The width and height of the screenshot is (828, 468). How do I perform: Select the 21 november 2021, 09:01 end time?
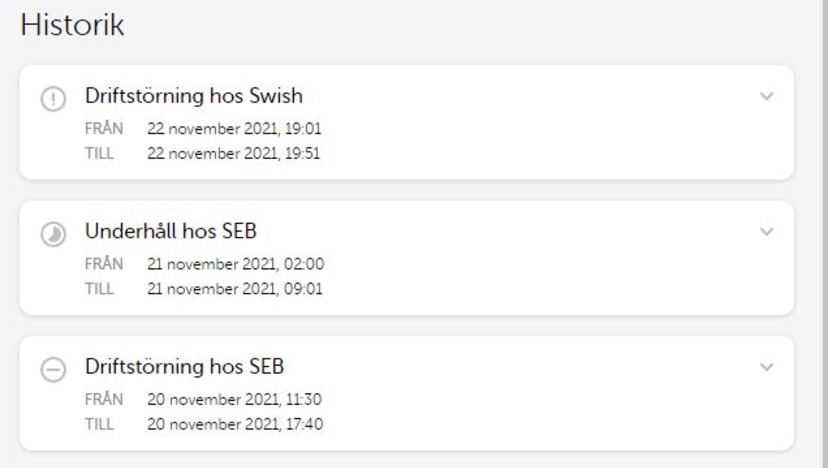[x=234, y=288]
